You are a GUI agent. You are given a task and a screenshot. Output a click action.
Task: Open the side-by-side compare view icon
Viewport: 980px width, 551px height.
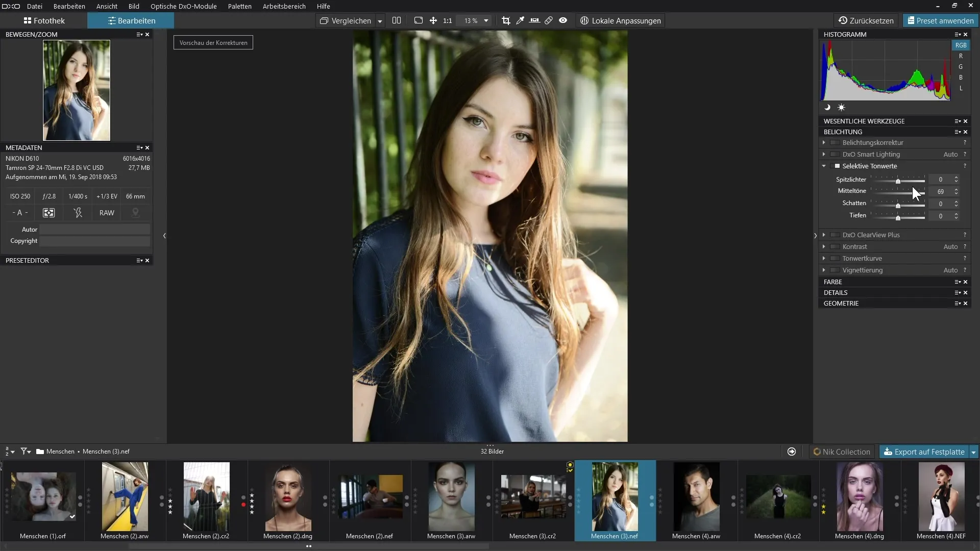397,20
